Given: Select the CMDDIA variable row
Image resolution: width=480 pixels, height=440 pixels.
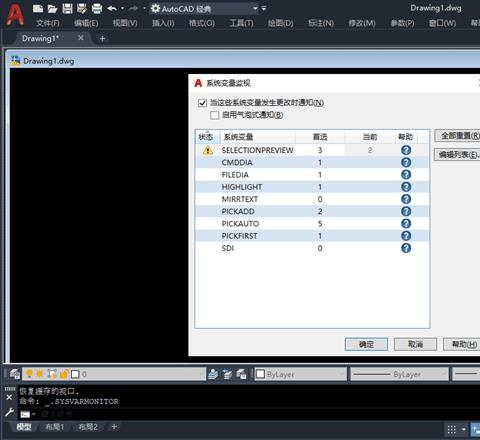Looking at the screenshot, I should pyautogui.click(x=312, y=162).
